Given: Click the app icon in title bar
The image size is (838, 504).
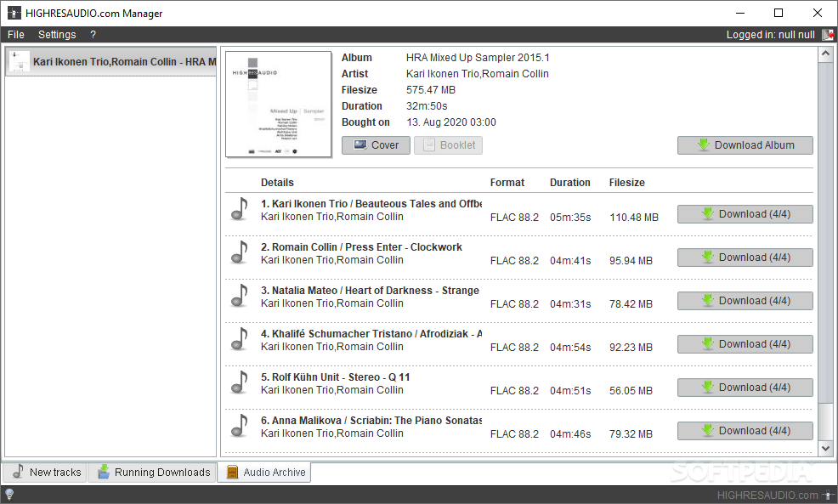Looking at the screenshot, I should (x=14, y=14).
